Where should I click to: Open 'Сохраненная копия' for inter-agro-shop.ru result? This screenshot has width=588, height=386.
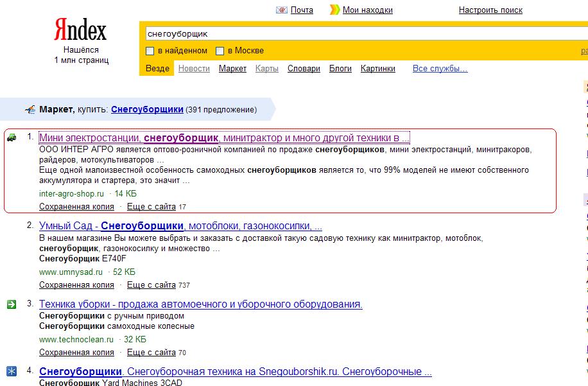pos(76,206)
